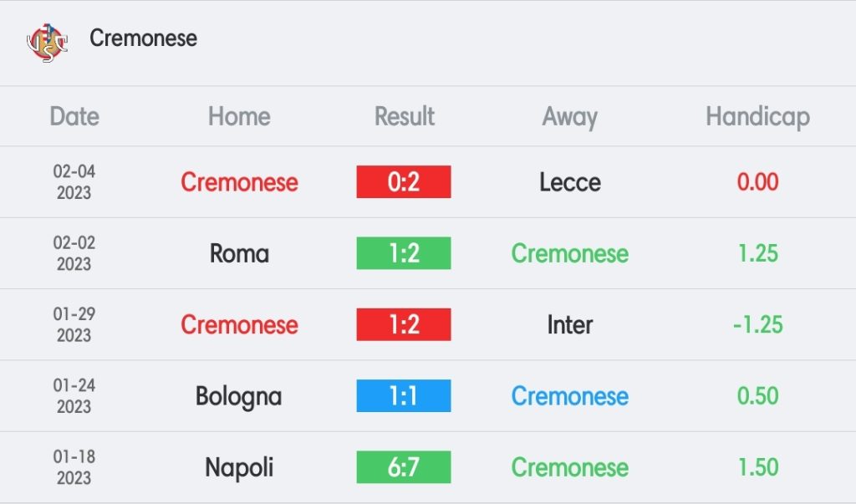The width and height of the screenshot is (856, 504).
Task: Click the Away column header
Action: pos(570,117)
